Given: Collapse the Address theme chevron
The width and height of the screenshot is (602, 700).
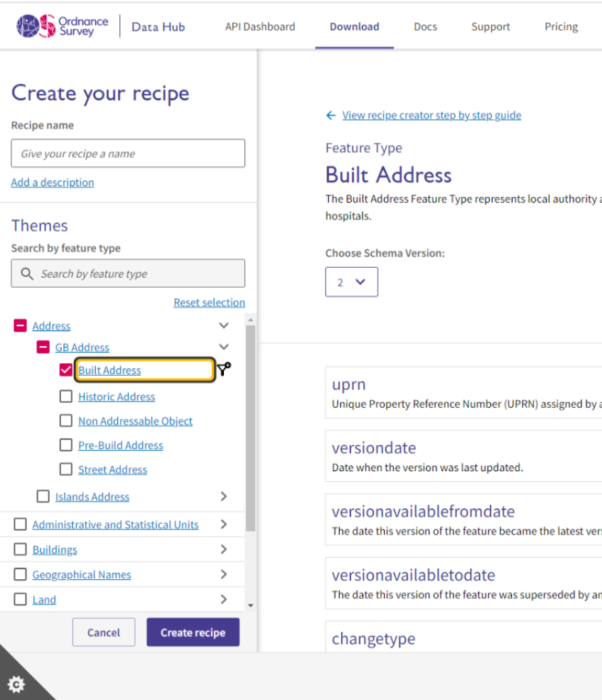Looking at the screenshot, I should click(223, 325).
